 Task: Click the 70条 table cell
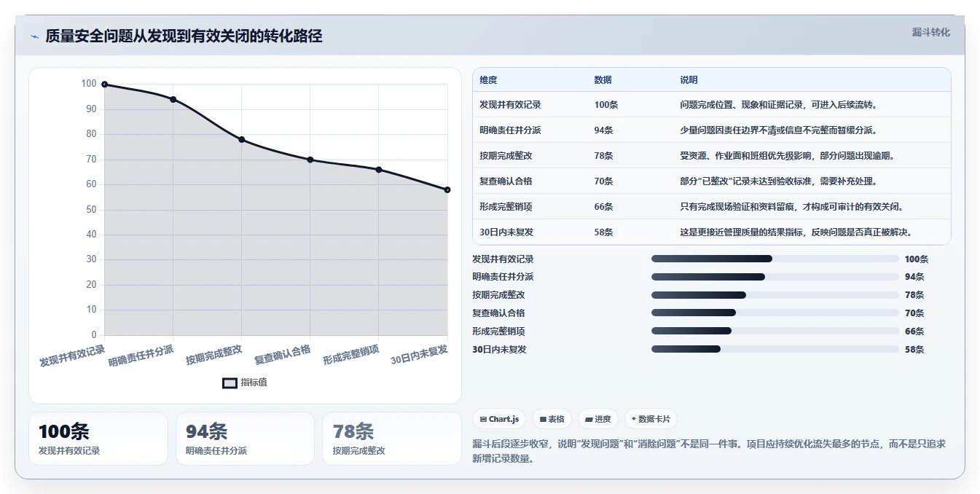click(x=603, y=181)
